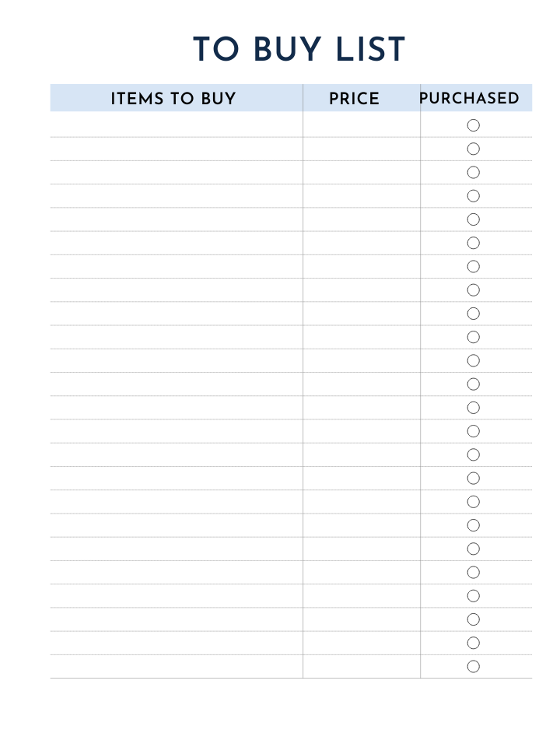Check the eighth Purchased circle
The height and width of the screenshot is (747, 560).
tap(473, 289)
